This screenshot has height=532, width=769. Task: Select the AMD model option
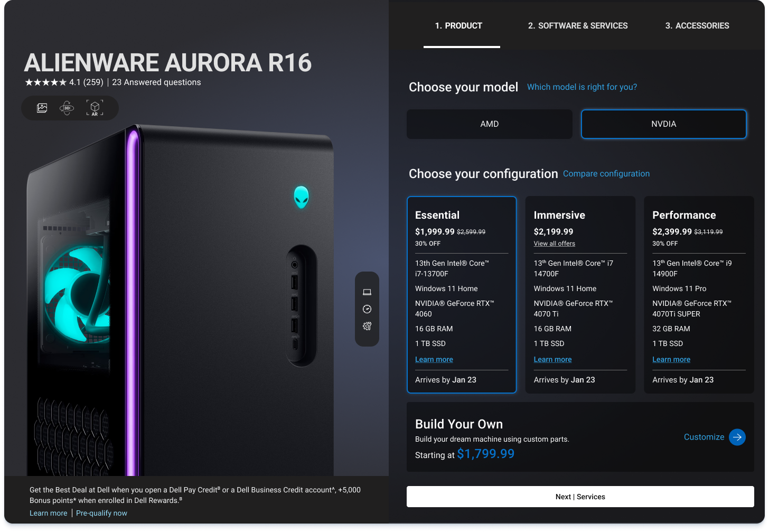[490, 124]
